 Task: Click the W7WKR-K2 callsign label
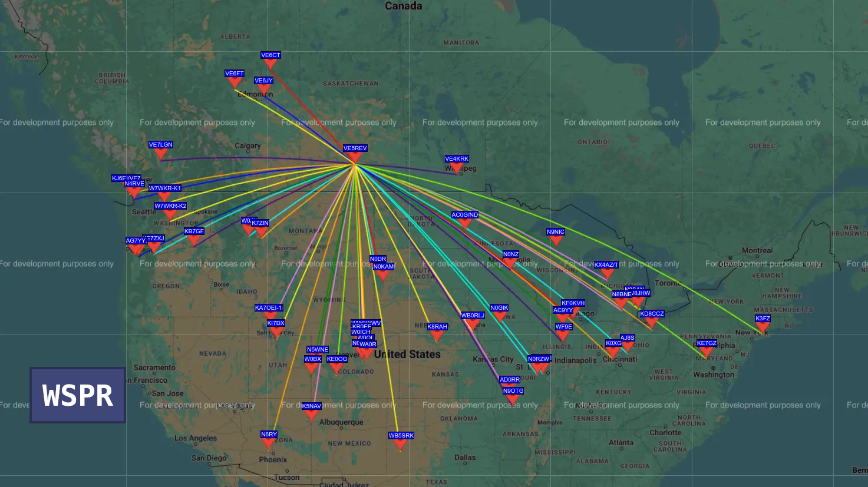(x=170, y=206)
